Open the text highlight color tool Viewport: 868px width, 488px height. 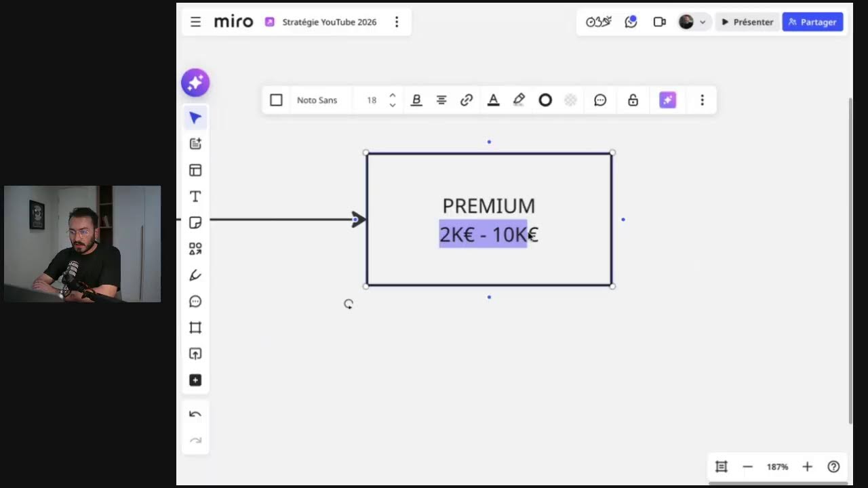point(519,100)
